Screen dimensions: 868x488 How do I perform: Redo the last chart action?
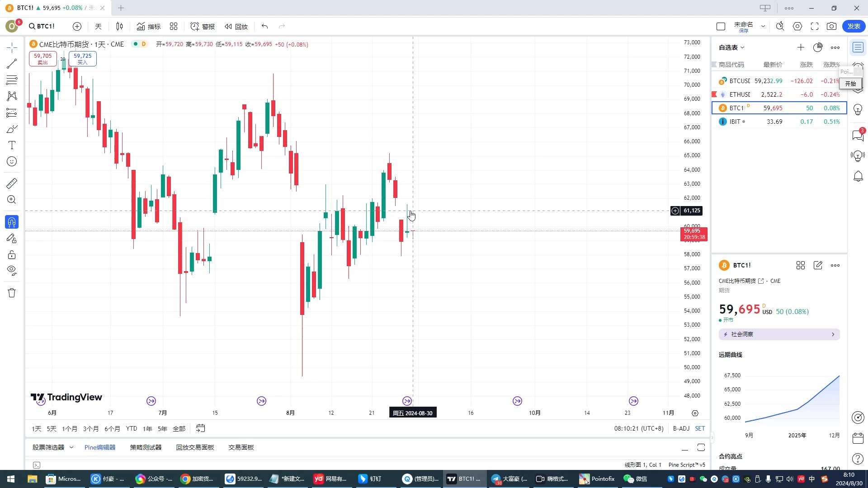click(x=282, y=26)
